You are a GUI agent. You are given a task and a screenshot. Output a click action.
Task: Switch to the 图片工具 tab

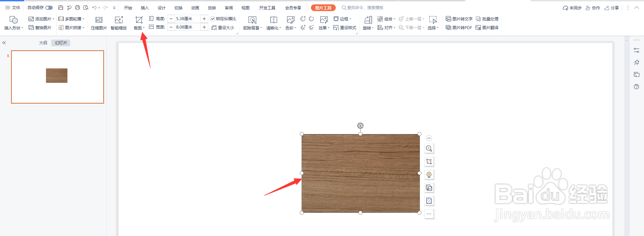(323, 8)
